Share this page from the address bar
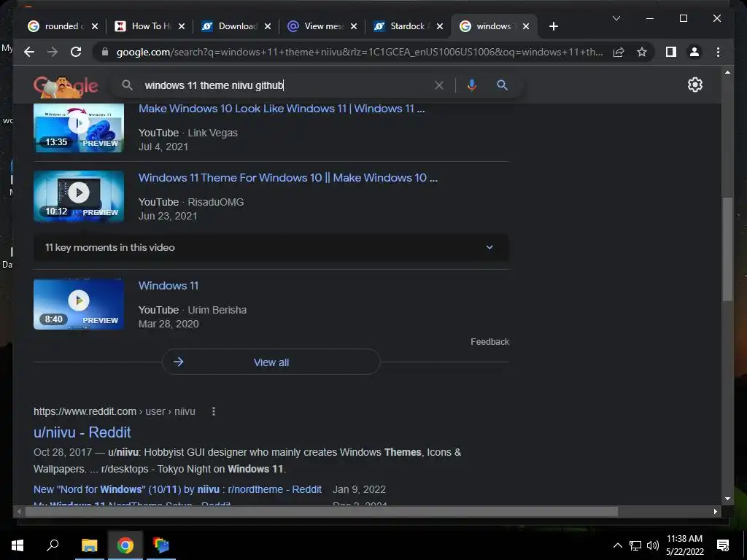The width and height of the screenshot is (747, 560). [x=619, y=52]
